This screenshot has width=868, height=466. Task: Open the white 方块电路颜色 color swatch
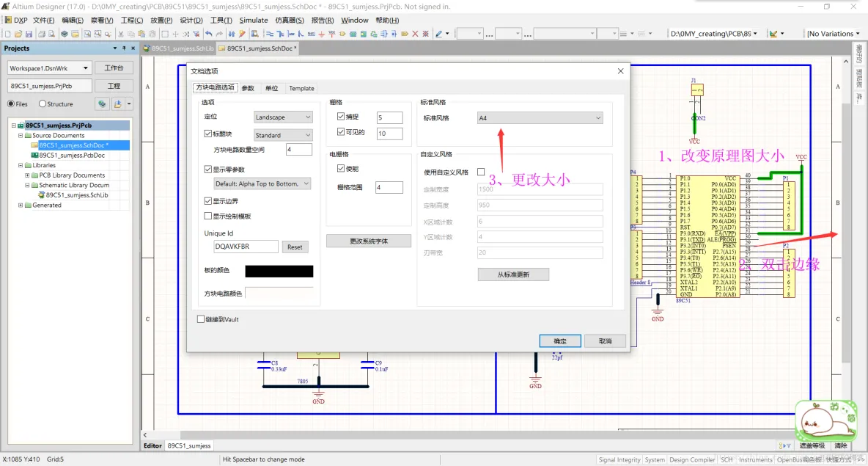pos(279,293)
